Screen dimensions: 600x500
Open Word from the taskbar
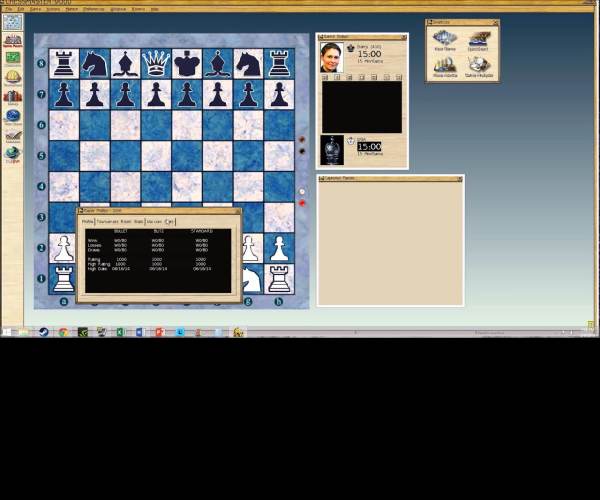pyautogui.click(x=140, y=332)
